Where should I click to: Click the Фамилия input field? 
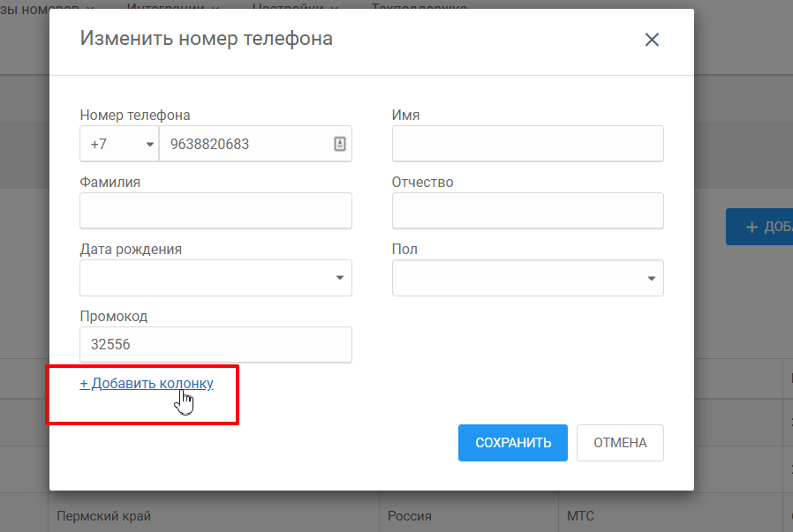point(216,211)
